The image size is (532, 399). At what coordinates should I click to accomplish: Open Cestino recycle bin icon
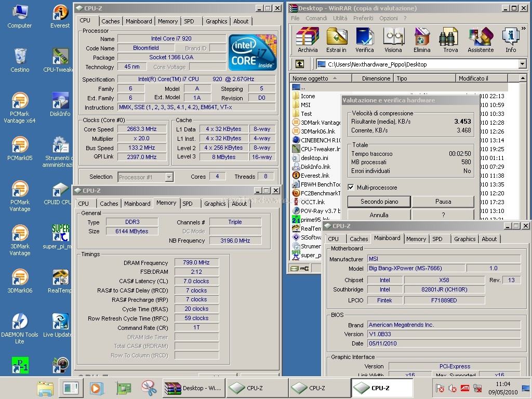click(20, 60)
